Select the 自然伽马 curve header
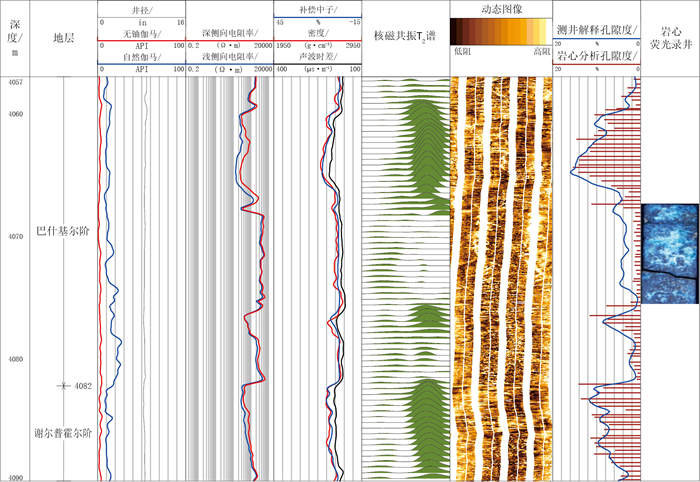Viewport: 700px width, 482px height. pyautogui.click(x=141, y=58)
